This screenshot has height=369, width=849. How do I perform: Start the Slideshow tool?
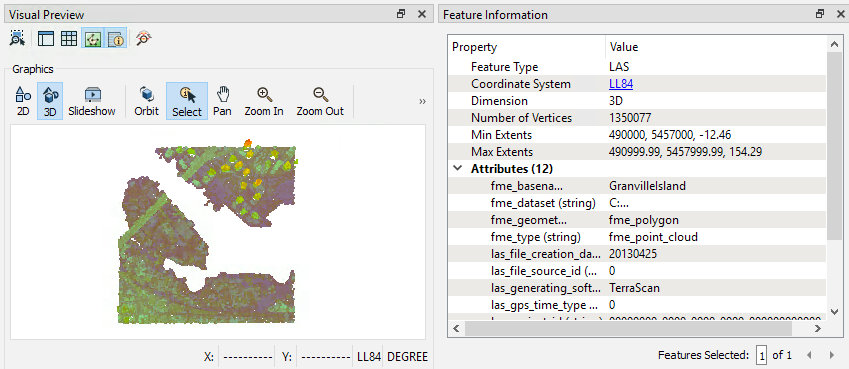(x=92, y=101)
